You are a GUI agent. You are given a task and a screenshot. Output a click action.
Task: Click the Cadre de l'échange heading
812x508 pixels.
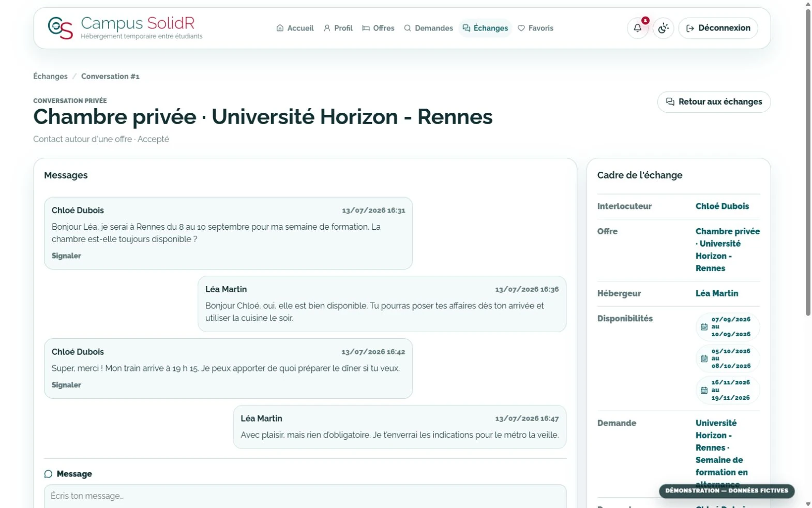pos(640,175)
